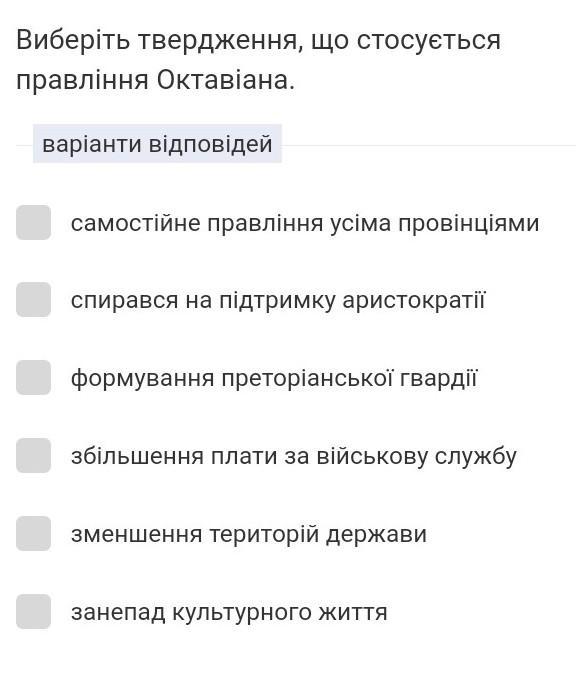Select the label 'збільшення плати за військову службу'
Image resolution: width=576 pixels, height=674 pixels.
pyautogui.click(x=294, y=456)
